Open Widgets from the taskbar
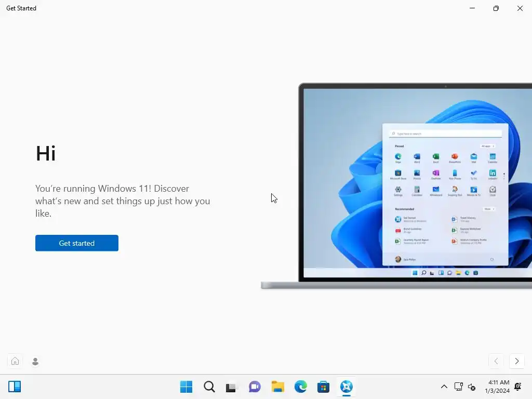This screenshot has height=399, width=532. (x=15, y=387)
